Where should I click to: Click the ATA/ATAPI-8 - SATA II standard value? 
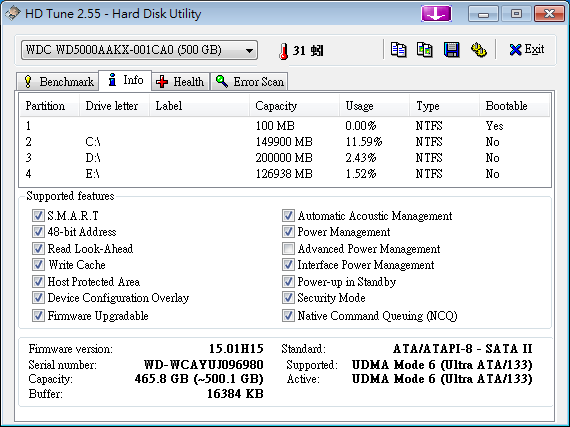pos(462,349)
